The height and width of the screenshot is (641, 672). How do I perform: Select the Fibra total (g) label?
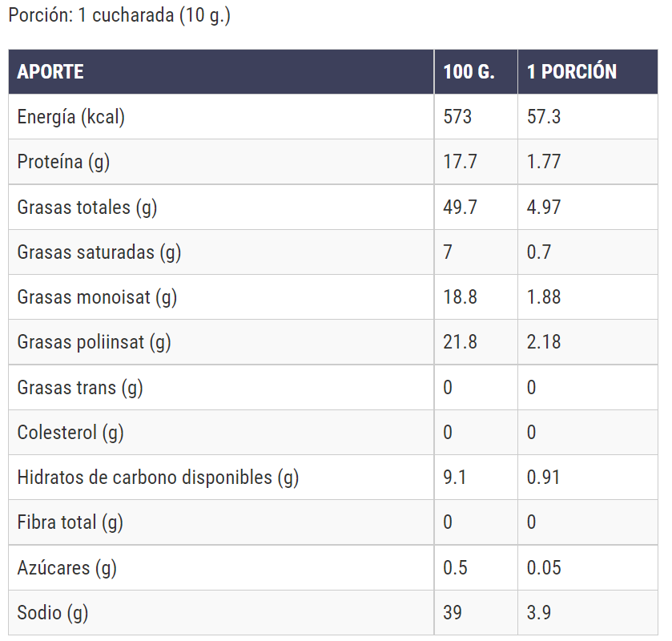[x=70, y=522]
